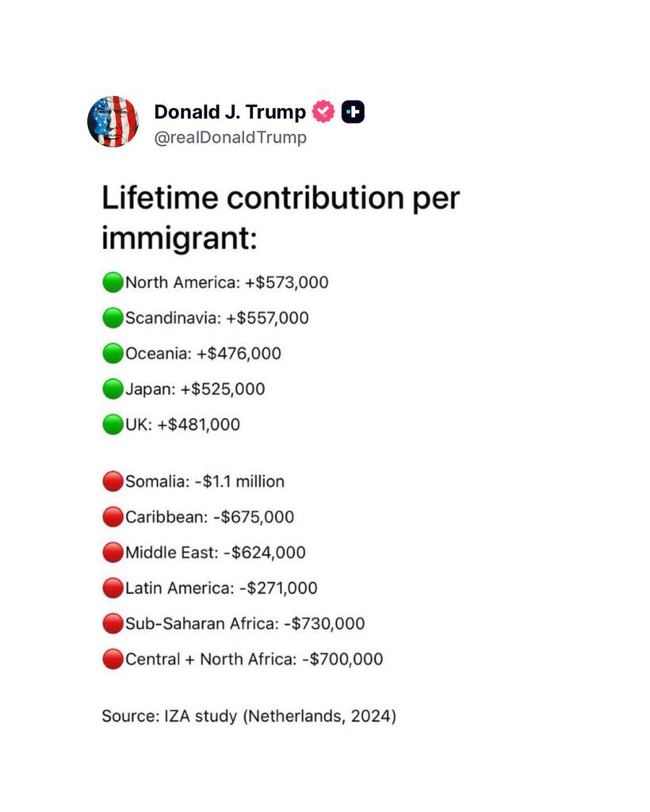Click the Somalia -$1.1 million text

click(x=205, y=481)
